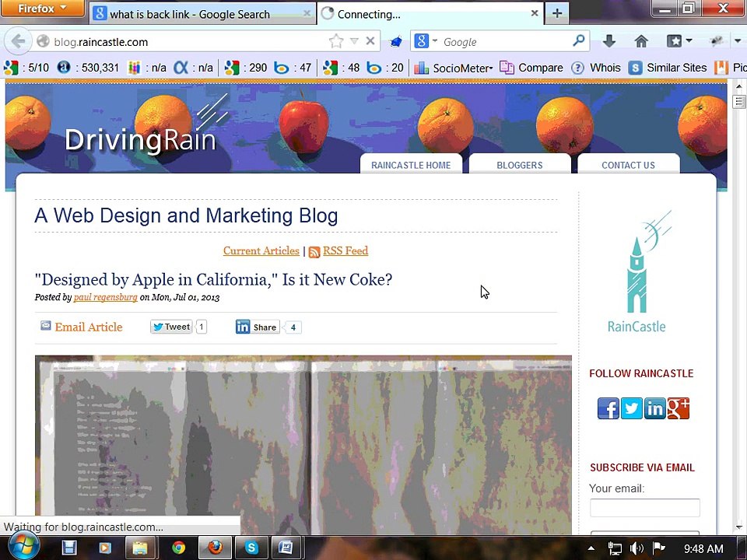
Task: Click the Compare toolbar button
Action: pos(531,68)
